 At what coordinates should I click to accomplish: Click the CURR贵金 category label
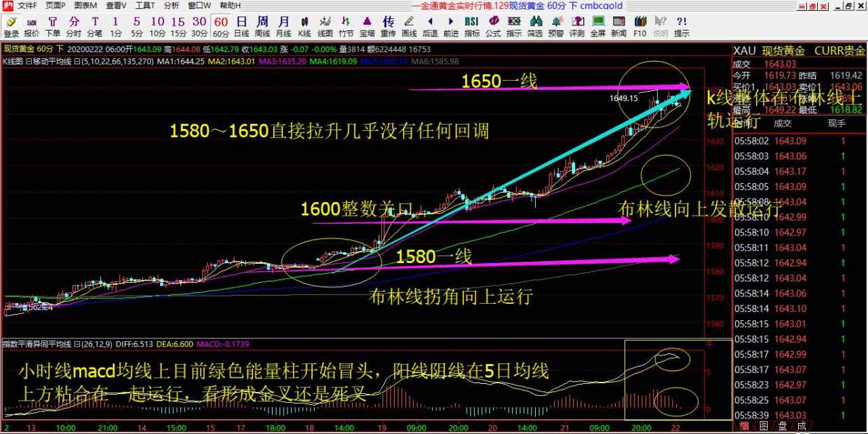click(x=840, y=51)
